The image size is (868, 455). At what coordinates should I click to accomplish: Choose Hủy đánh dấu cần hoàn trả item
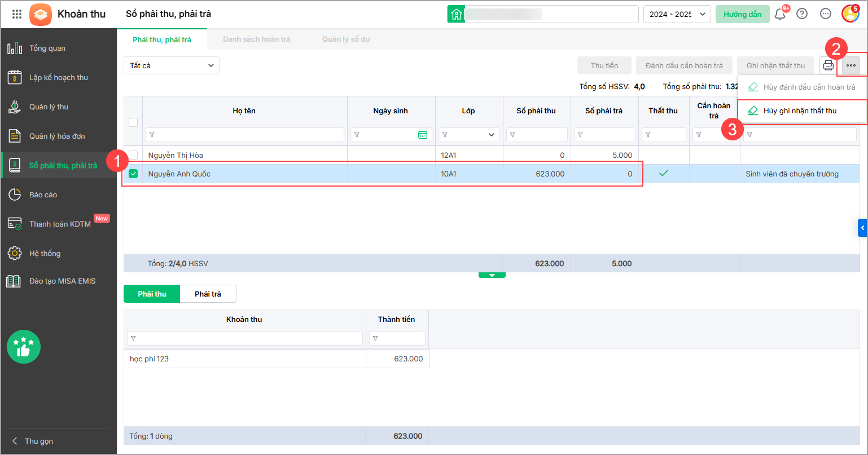(x=803, y=87)
